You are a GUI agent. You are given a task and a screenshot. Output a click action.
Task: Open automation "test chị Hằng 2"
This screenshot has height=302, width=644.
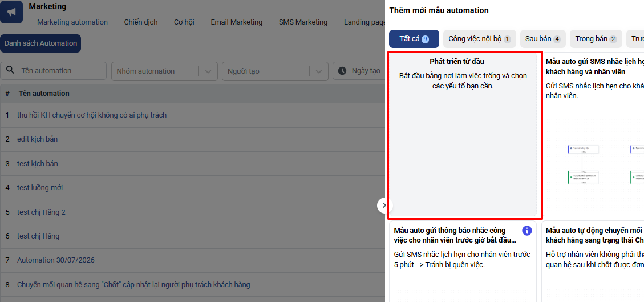point(41,212)
